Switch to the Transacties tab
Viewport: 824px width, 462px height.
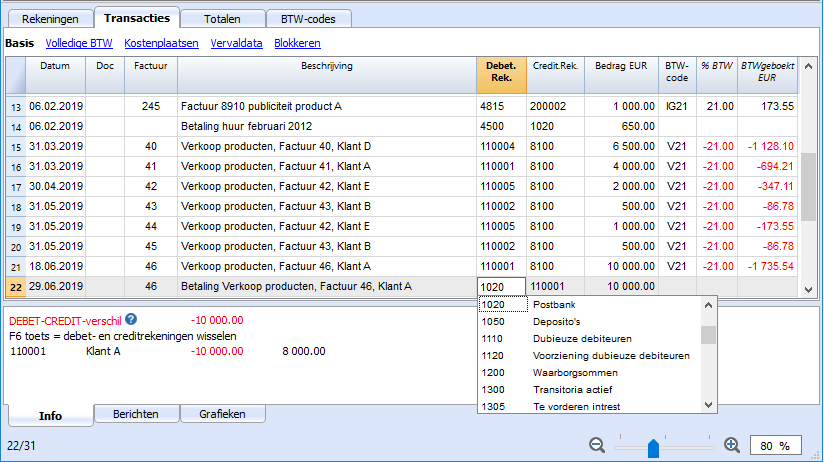click(x=137, y=18)
